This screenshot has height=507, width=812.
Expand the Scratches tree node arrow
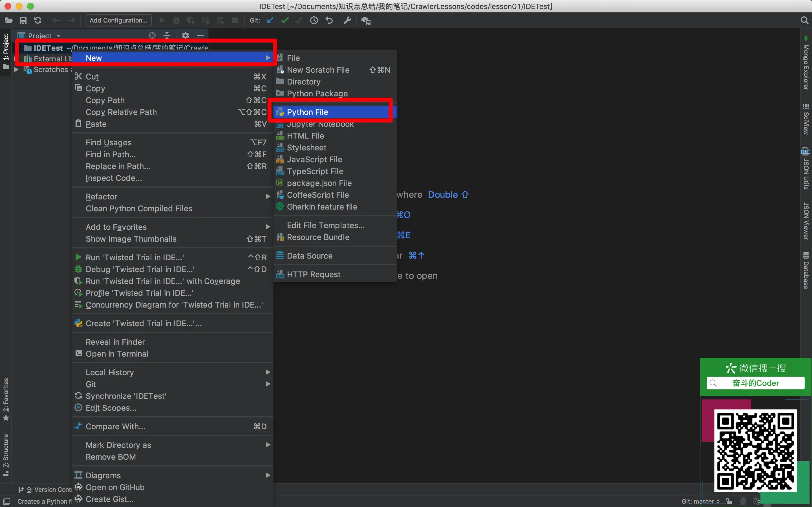(x=16, y=70)
